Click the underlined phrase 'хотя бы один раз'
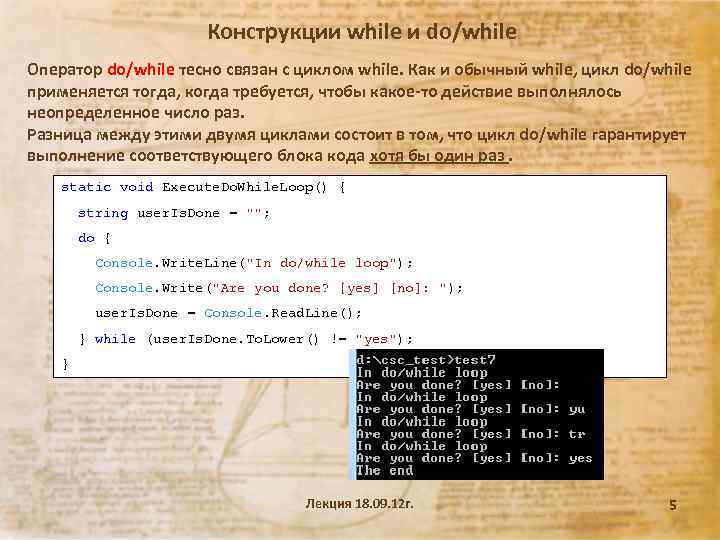 point(439,156)
